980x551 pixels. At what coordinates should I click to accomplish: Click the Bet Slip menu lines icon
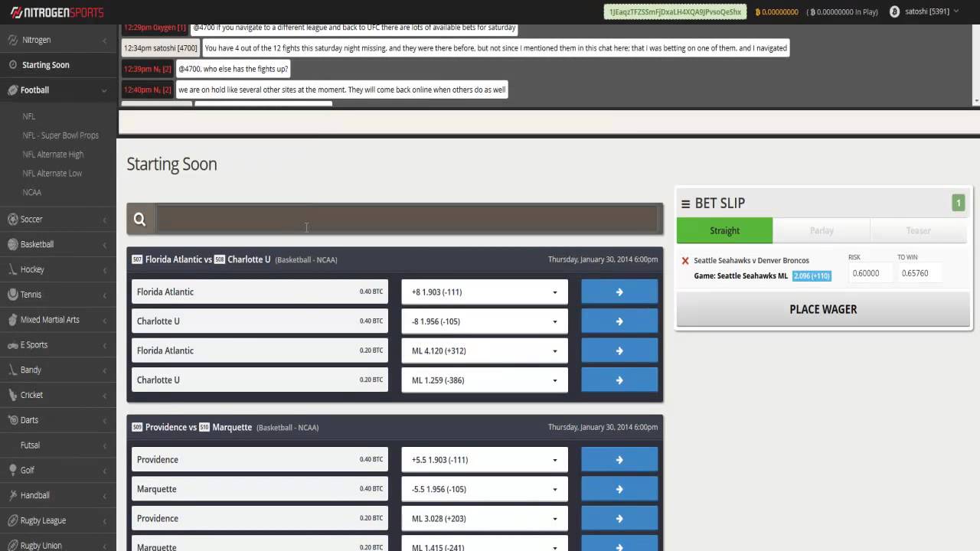[686, 204]
